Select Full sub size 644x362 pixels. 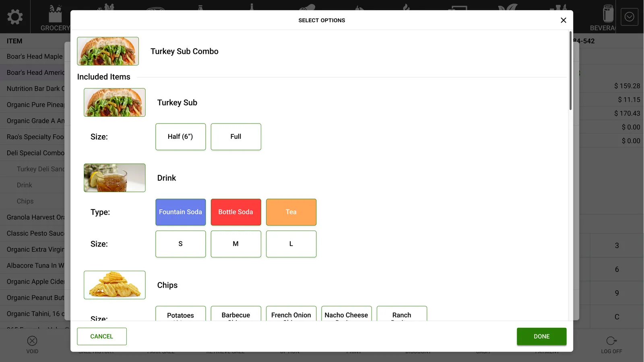click(x=236, y=137)
